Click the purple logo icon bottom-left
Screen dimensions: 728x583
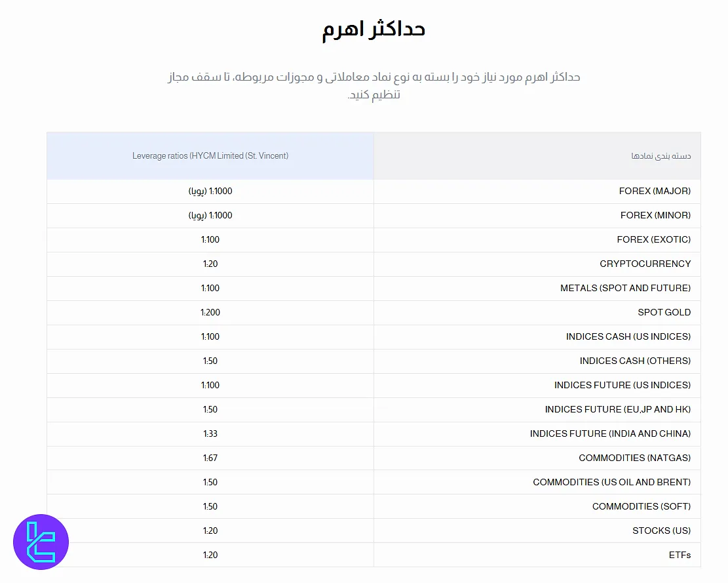click(41, 542)
